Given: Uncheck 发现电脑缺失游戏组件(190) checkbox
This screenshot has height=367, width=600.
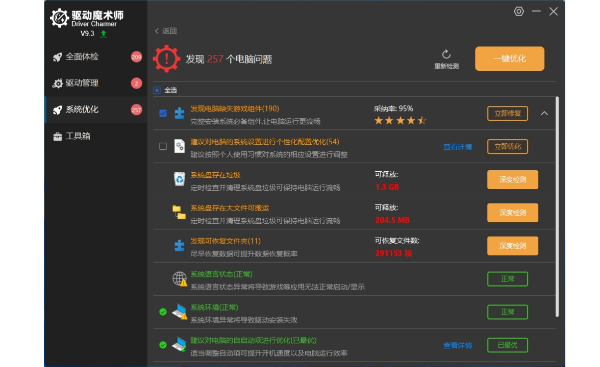Looking at the screenshot, I should [163, 113].
